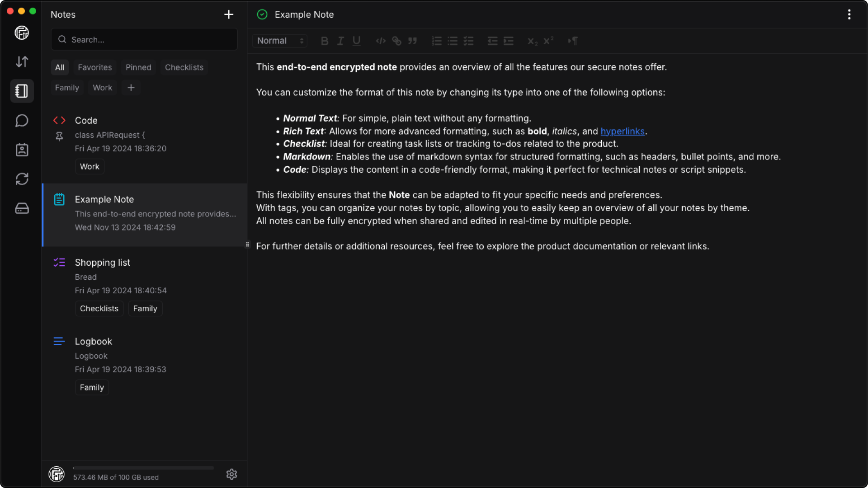Open settings gear beside storage usage
868x488 pixels.
[x=231, y=474]
